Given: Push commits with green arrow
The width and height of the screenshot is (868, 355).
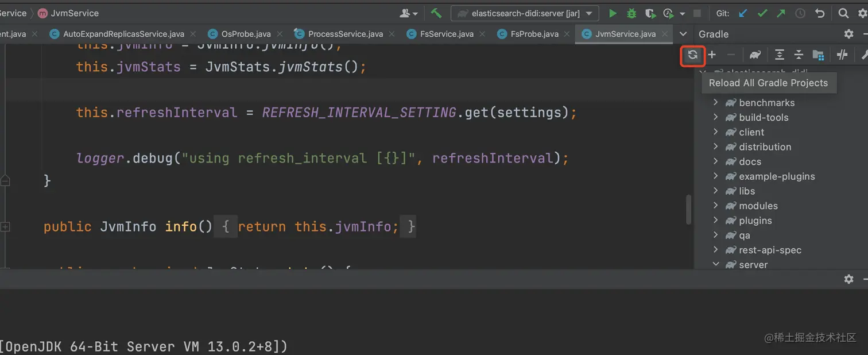Looking at the screenshot, I should [781, 13].
